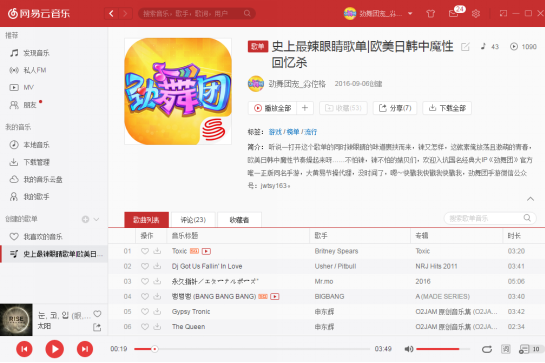Switch to 歌曲列表 tab
This screenshot has height=363, width=545.
tap(146, 220)
